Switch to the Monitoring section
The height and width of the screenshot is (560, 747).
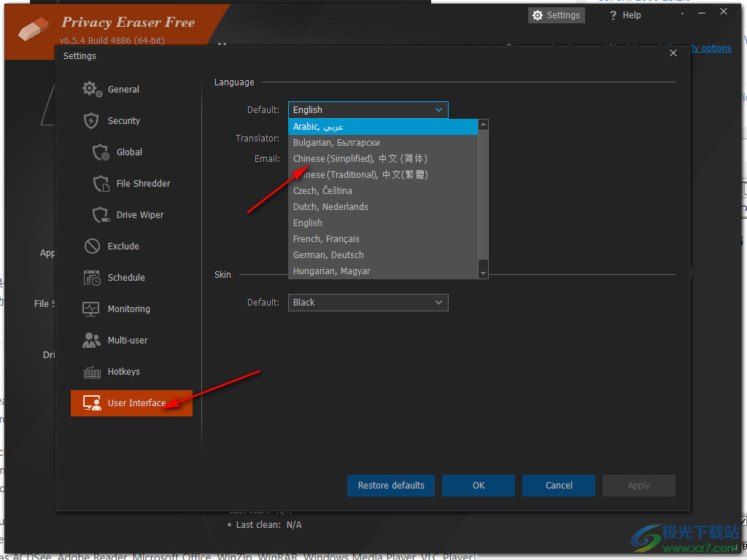pyautogui.click(x=128, y=308)
